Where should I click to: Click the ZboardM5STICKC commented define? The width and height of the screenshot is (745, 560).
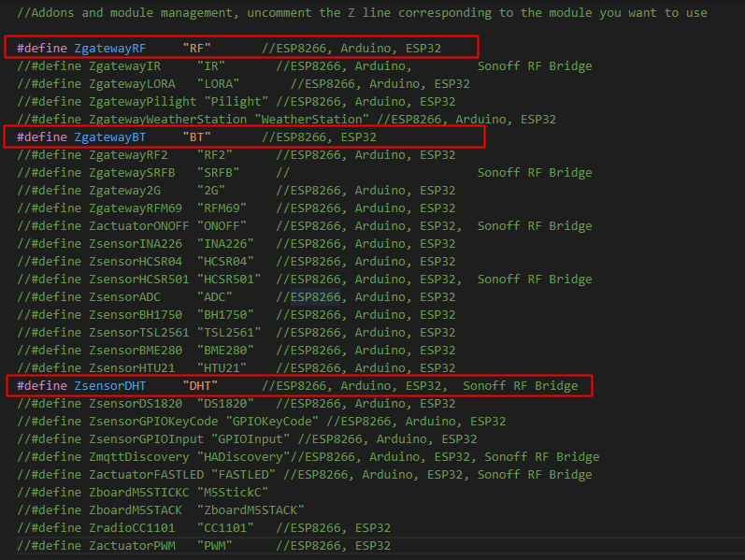point(142,492)
